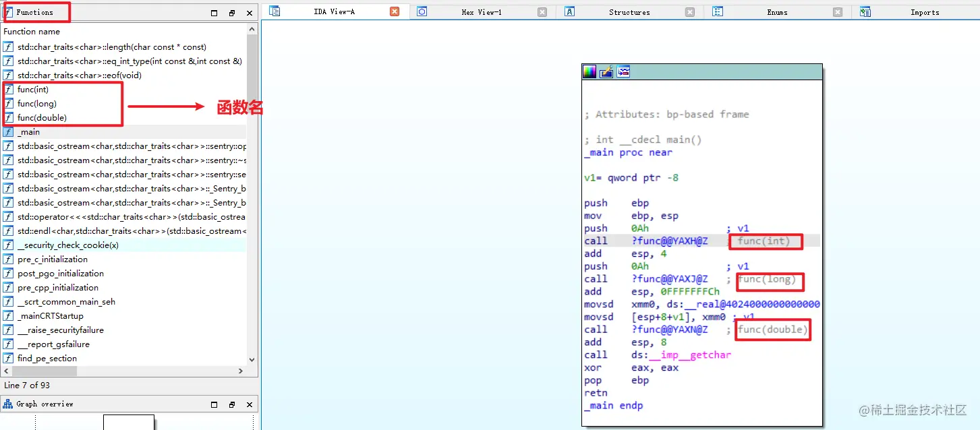
Task: Click the 'v1= qword ptr -8' line
Action: (x=631, y=178)
